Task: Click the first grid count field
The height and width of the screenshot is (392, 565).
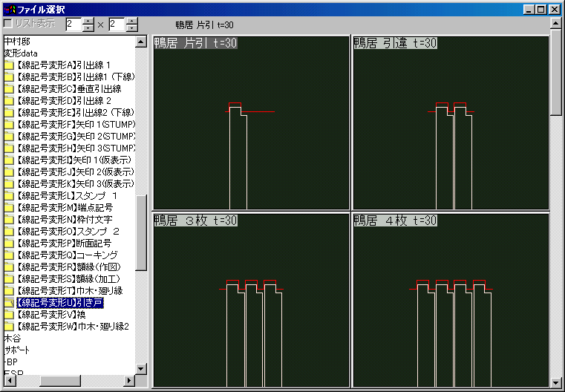Action: 74,24
